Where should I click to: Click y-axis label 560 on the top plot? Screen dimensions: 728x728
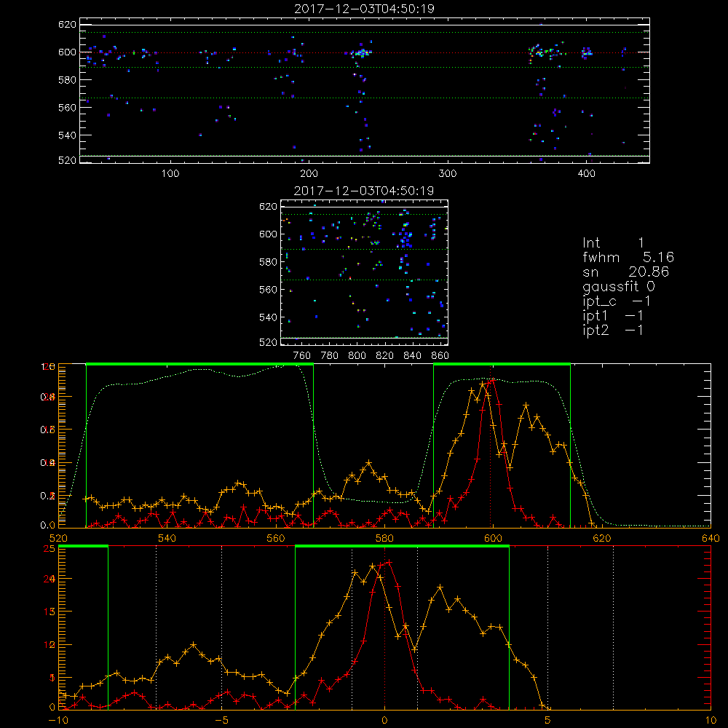pos(67,107)
